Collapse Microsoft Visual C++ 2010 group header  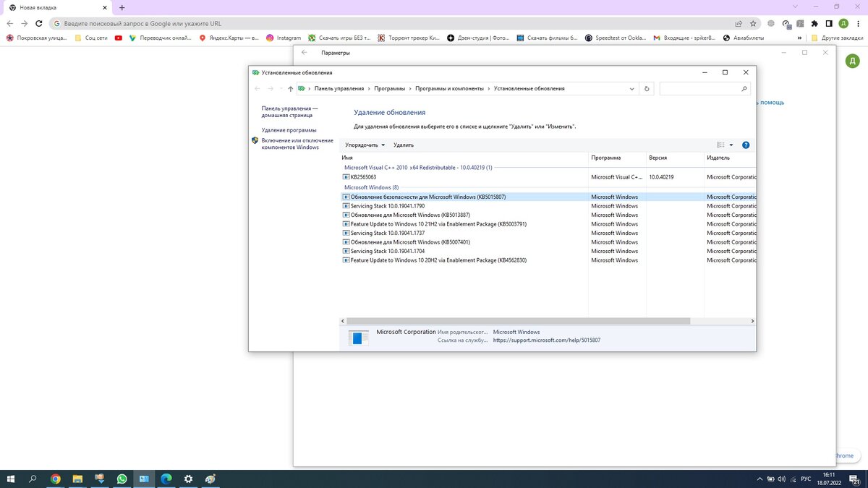click(418, 167)
